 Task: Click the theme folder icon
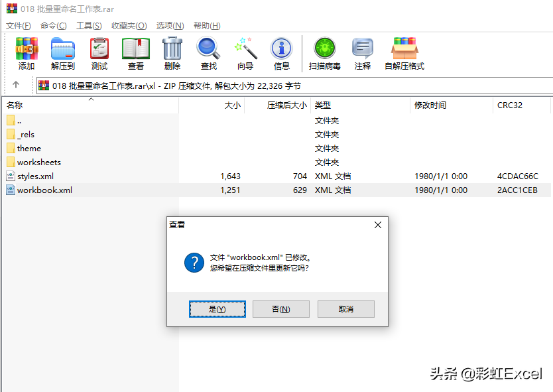(x=11, y=148)
